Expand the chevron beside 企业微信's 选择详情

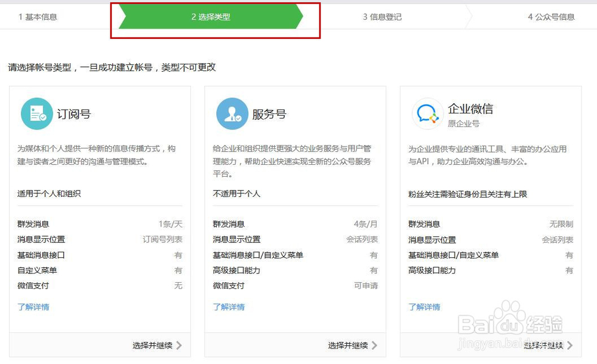(571, 345)
